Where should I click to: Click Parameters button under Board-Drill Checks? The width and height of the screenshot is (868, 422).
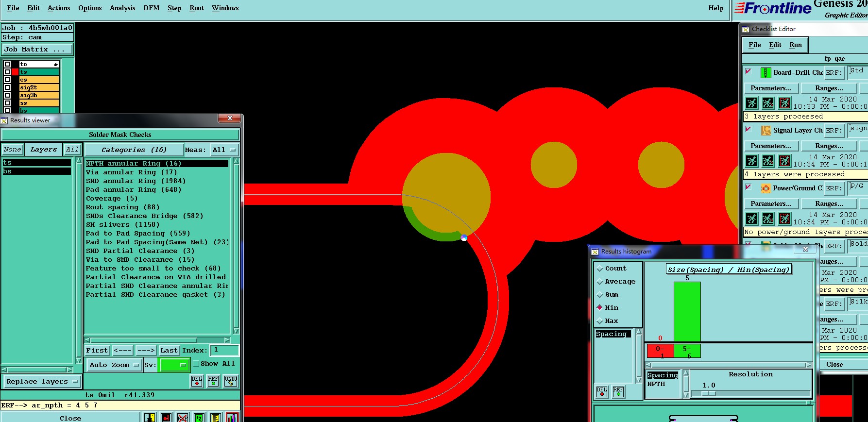click(x=771, y=88)
